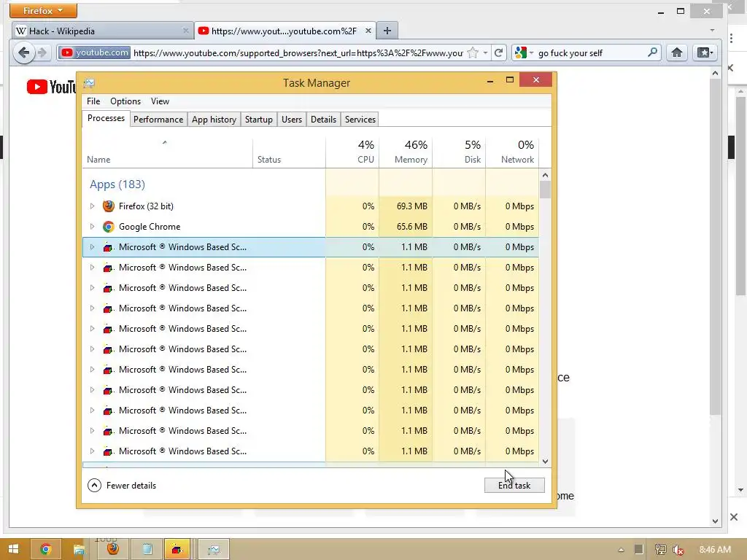This screenshot has height=560, width=747.
Task: Click the site identity youtube.com badge
Action: 95,52
